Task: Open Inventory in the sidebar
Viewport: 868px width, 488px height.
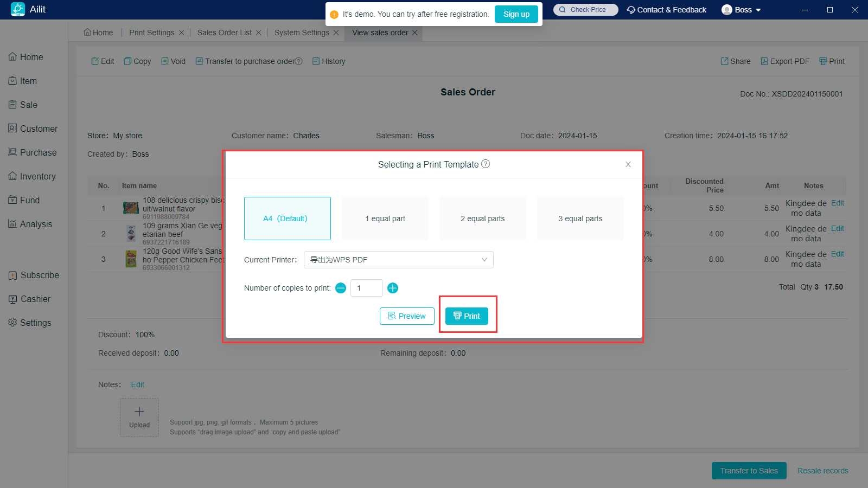Action: click(x=37, y=176)
